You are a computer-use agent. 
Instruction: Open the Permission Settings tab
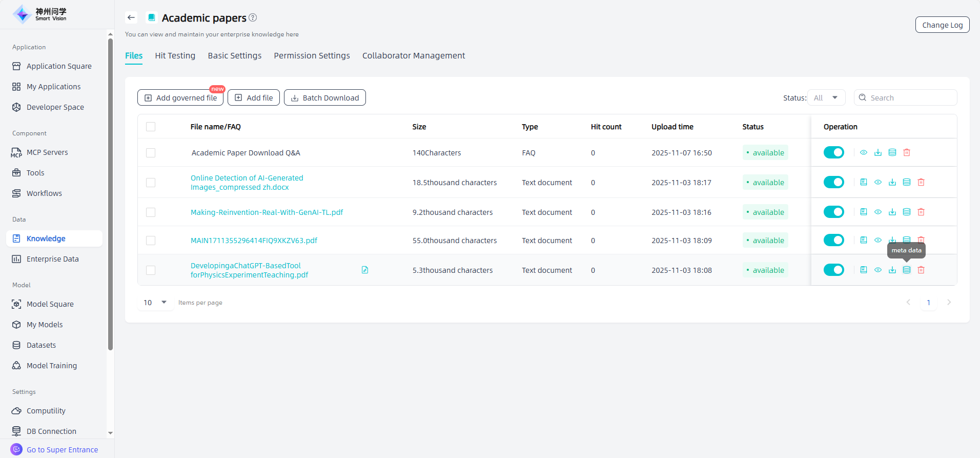[x=312, y=55]
